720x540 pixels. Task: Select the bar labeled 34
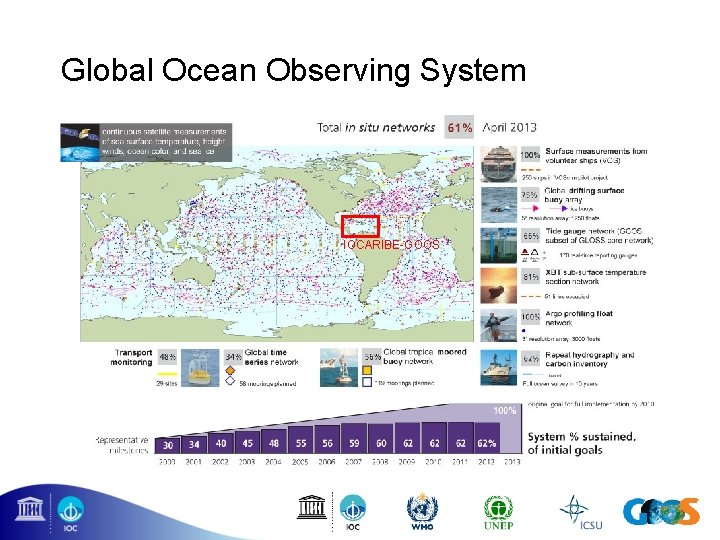click(x=194, y=443)
